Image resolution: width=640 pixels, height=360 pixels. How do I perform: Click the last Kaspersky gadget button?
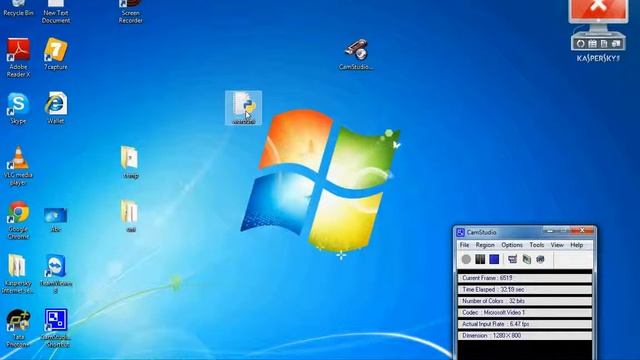point(616,44)
